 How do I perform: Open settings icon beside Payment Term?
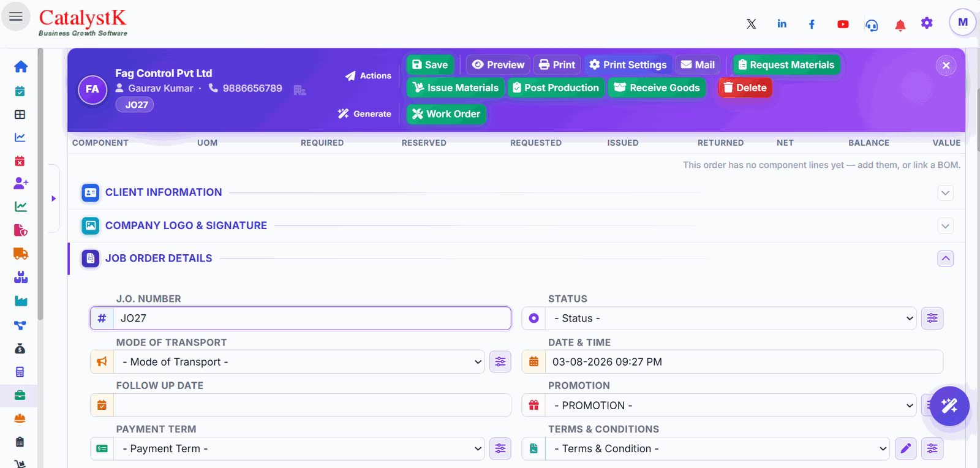click(500, 448)
